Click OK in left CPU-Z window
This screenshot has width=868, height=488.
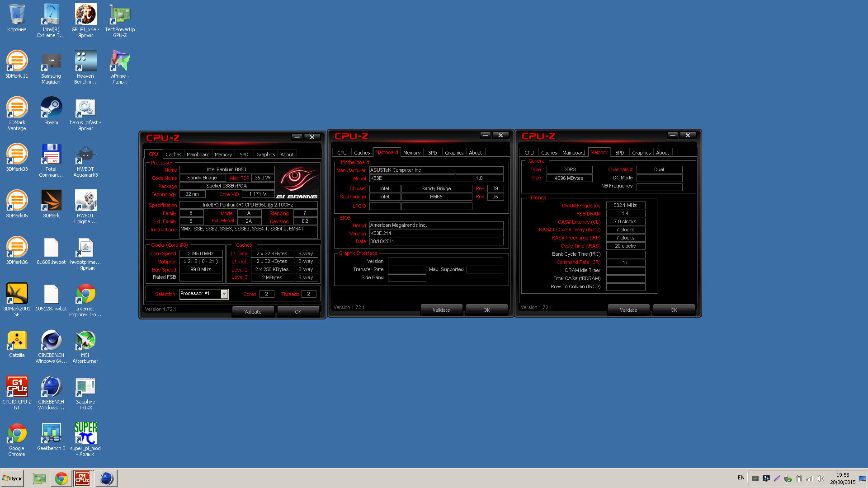298,312
